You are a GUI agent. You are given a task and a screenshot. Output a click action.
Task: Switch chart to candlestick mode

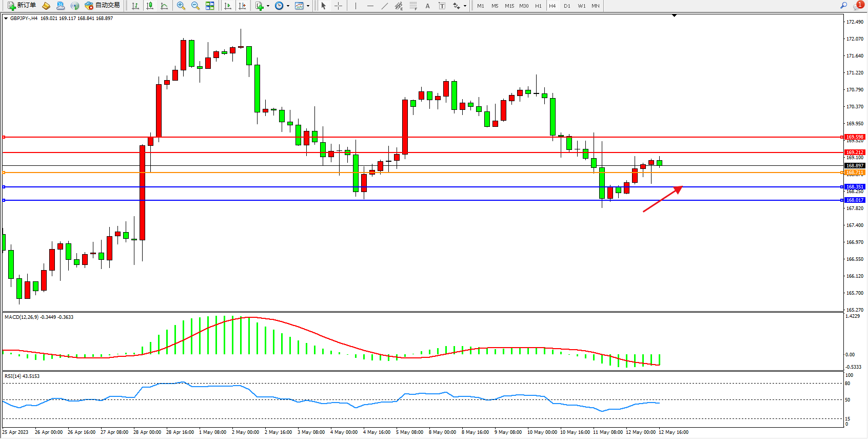click(150, 6)
